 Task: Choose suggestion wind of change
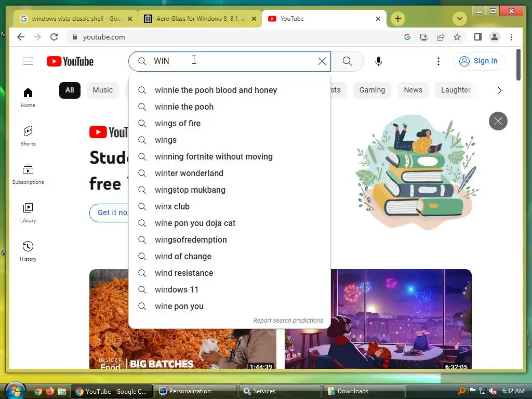pyautogui.click(x=230, y=256)
